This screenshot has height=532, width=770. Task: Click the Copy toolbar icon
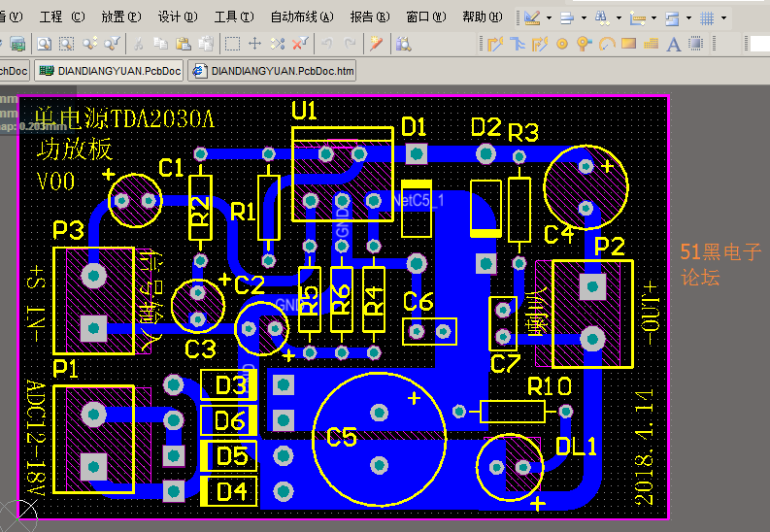click(x=160, y=44)
